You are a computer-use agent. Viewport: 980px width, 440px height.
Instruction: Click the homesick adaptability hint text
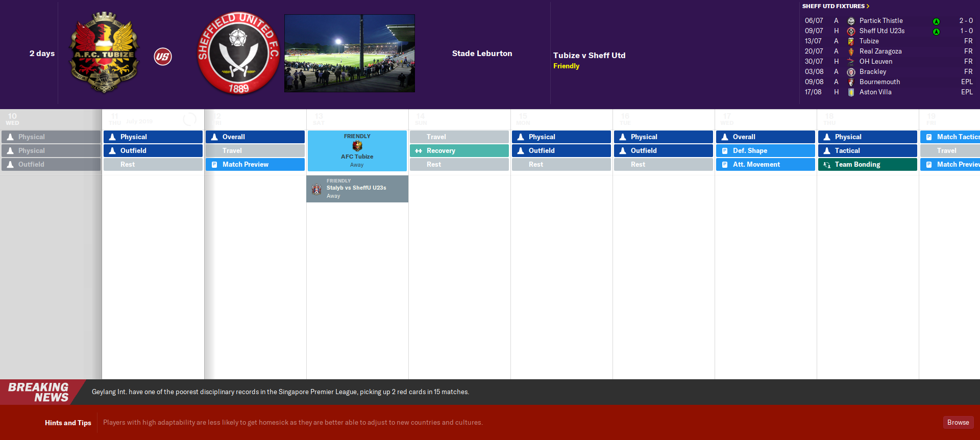tap(293, 423)
